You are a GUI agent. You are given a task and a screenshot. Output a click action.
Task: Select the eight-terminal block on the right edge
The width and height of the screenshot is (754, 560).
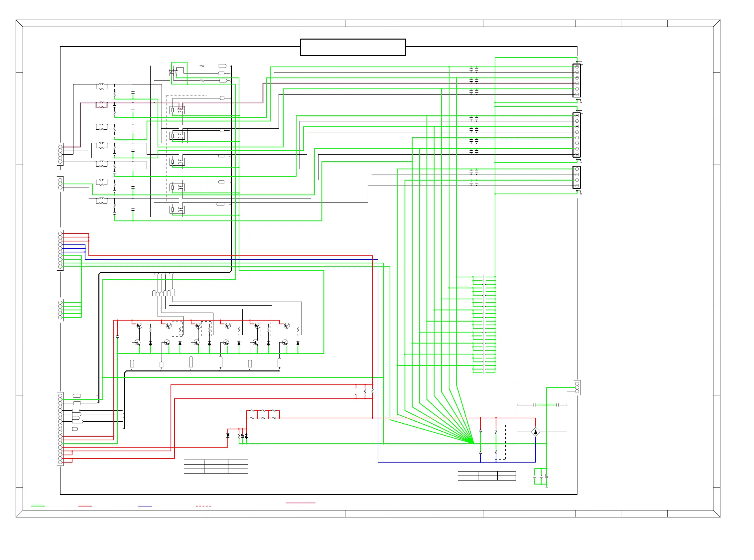point(576,135)
